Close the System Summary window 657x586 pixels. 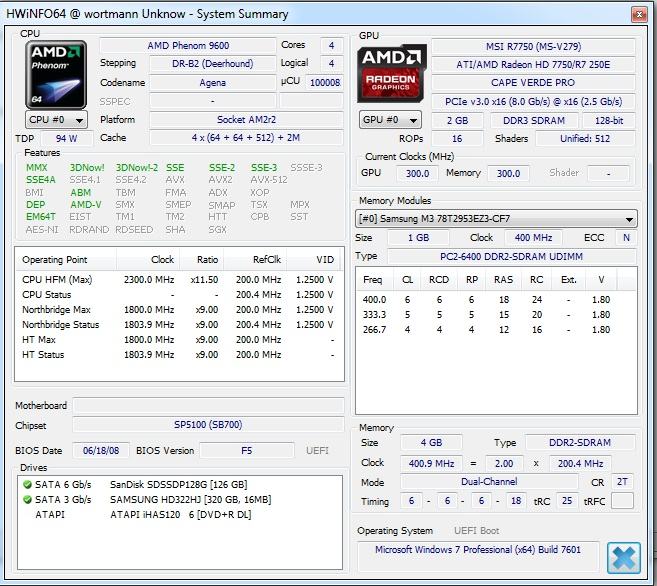(x=639, y=15)
